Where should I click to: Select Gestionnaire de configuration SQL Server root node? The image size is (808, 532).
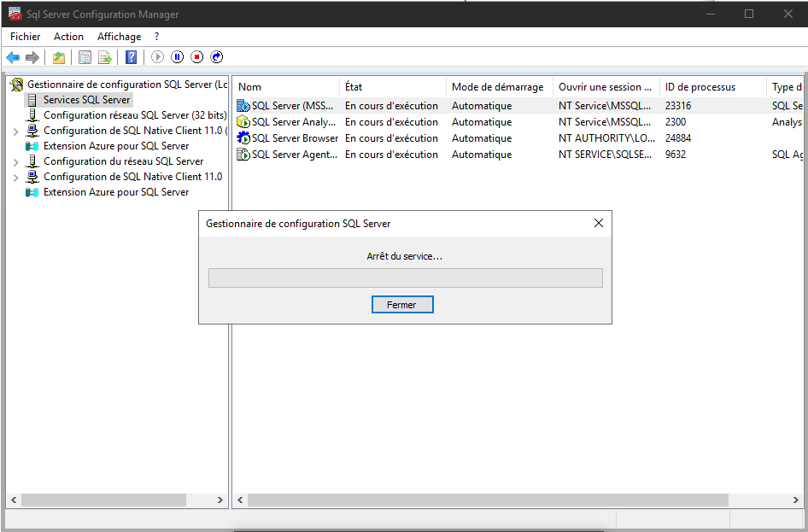[x=127, y=85]
